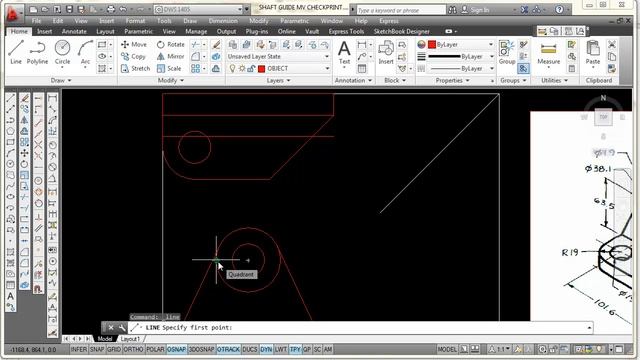Viewport: 640px width, 360px height.
Task: Click the Text annotation tool
Action: (344, 52)
